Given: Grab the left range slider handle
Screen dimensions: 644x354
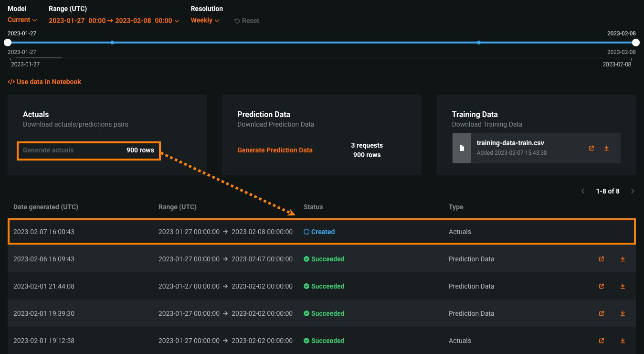Looking at the screenshot, I should [8, 43].
